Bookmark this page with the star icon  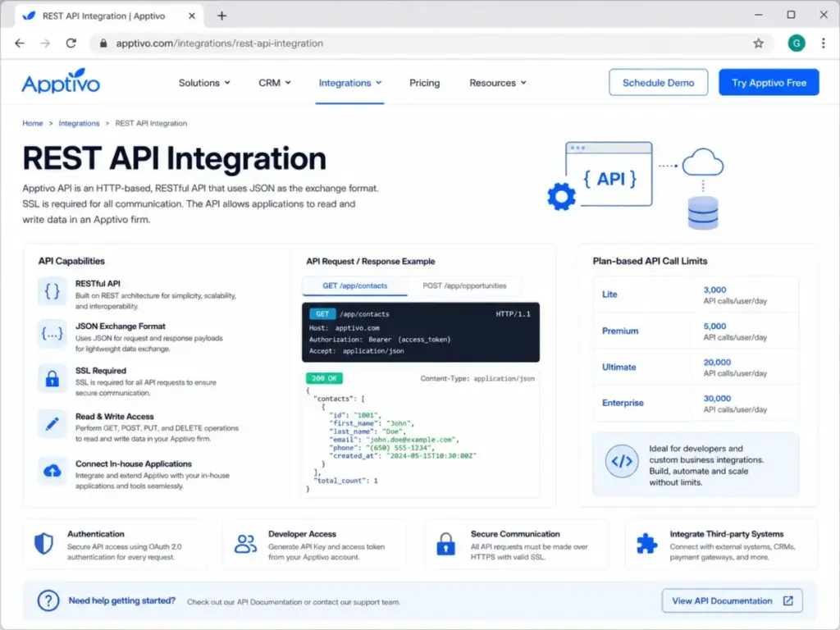click(x=758, y=43)
